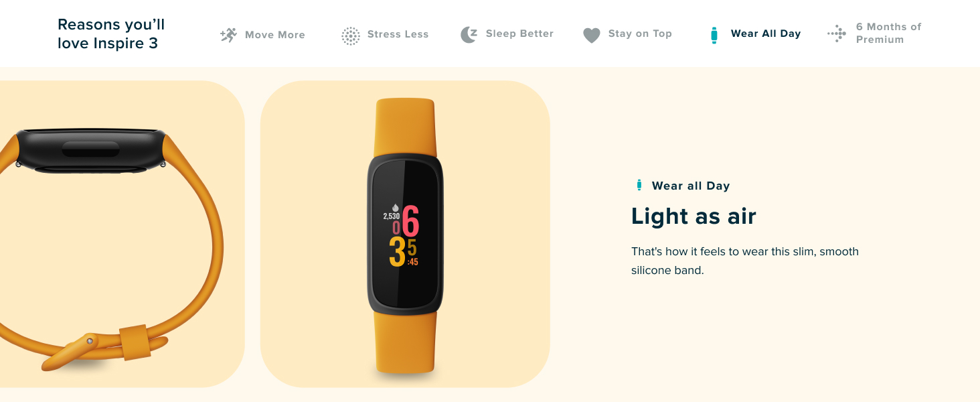Click the Wear all Day section label
This screenshot has width=980, height=402.
pos(691,186)
